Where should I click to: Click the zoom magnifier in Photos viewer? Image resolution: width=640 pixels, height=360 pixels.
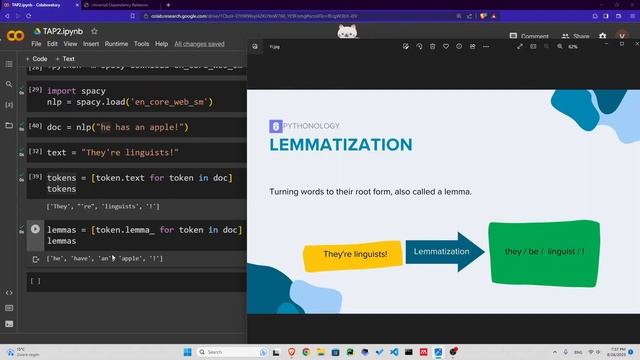coord(560,47)
